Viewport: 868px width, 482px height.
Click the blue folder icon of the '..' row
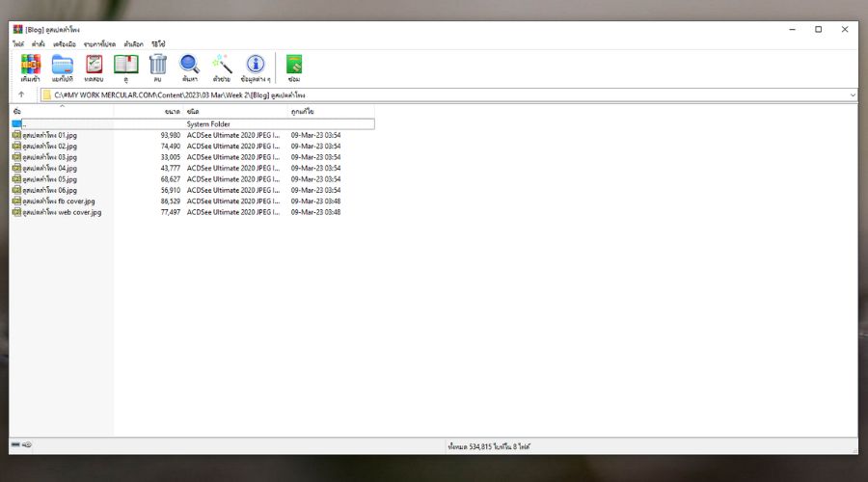[16, 124]
